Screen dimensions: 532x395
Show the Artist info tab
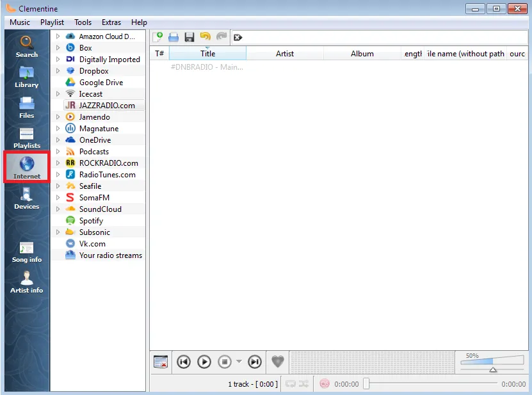[x=26, y=282]
